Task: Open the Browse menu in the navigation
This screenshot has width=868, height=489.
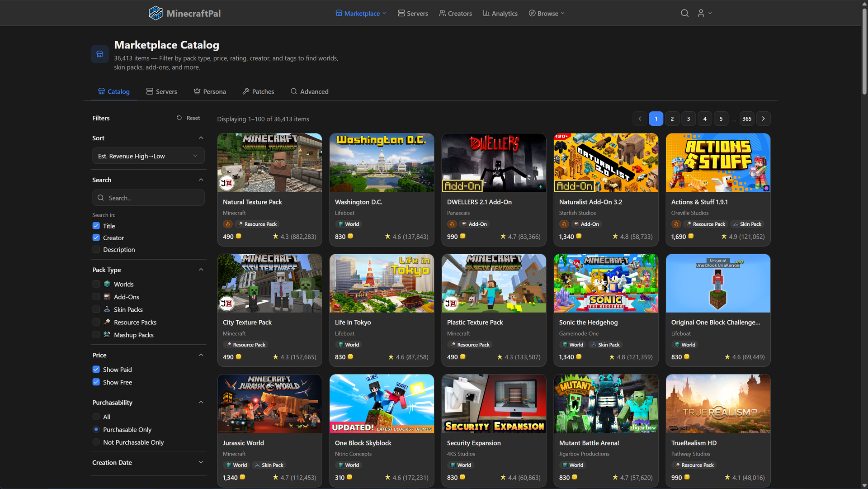Action: 546,13
